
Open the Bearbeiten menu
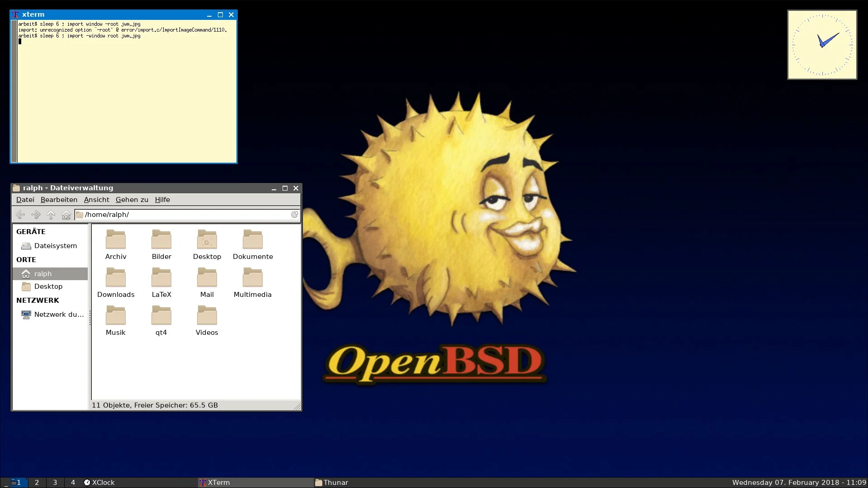click(59, 200)
